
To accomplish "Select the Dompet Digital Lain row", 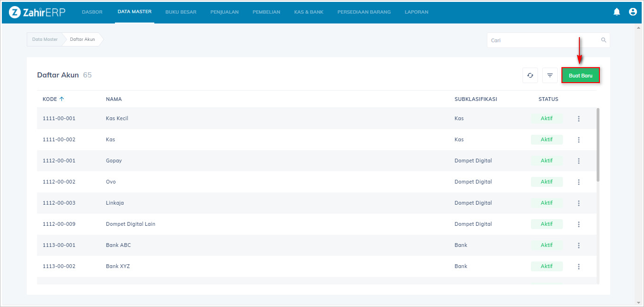I will (130, 224).
